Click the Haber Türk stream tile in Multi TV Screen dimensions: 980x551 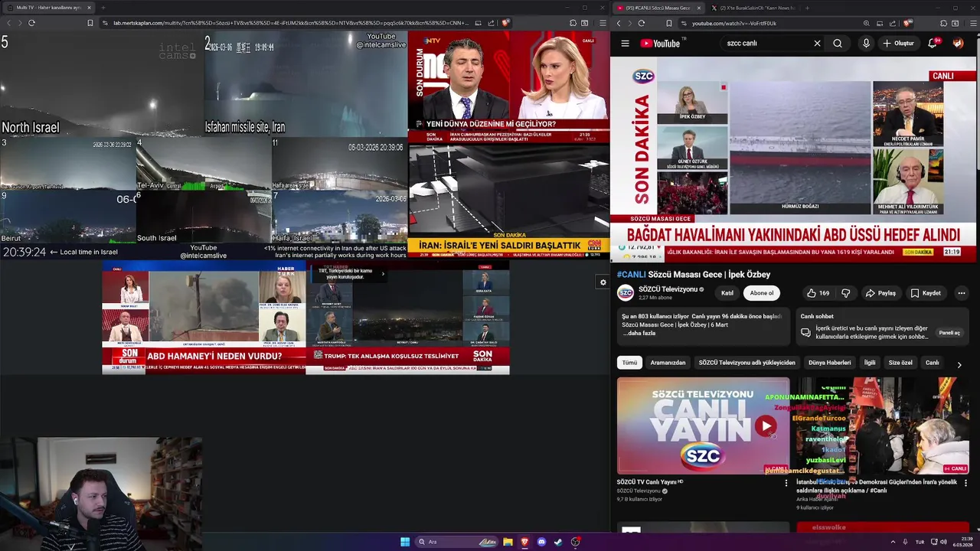click(x=204, y=318)
